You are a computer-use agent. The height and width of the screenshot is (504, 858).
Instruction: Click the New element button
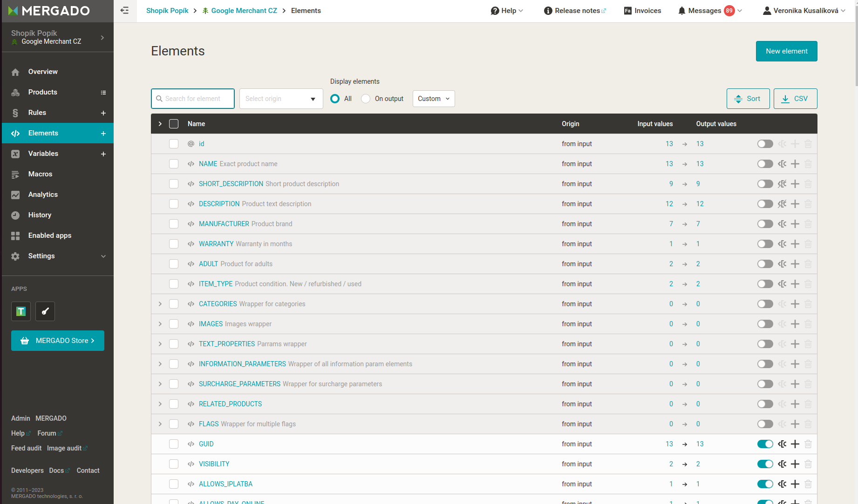[x=786, y=51]
